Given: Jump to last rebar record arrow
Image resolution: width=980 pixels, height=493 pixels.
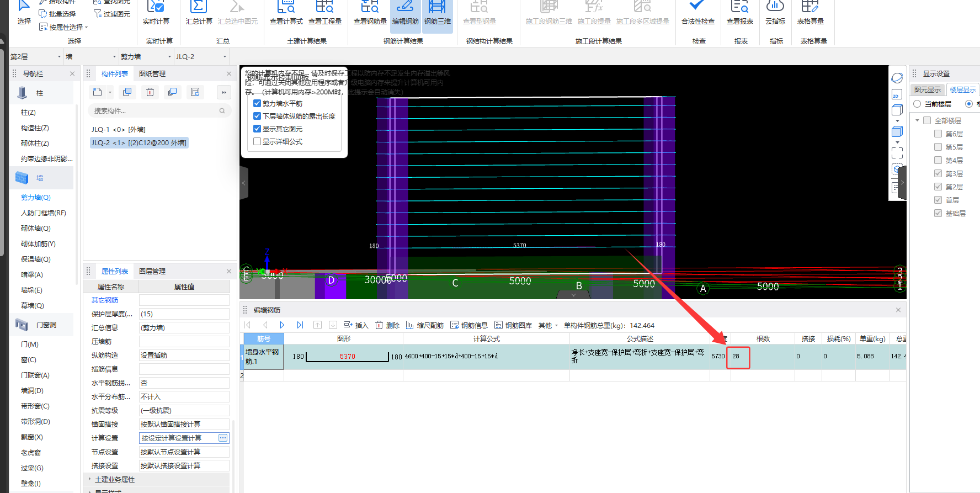Looking at the screenshot, I should click(300, 325).
